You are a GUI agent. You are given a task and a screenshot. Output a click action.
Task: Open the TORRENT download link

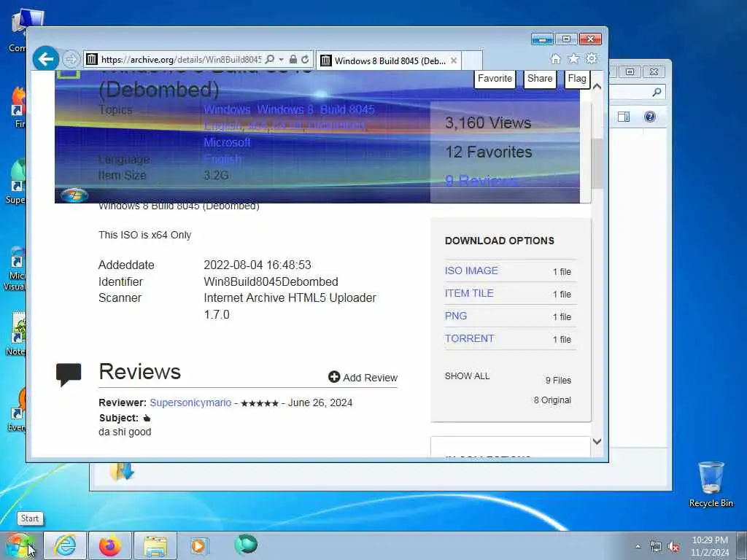(x=469, y=338)
